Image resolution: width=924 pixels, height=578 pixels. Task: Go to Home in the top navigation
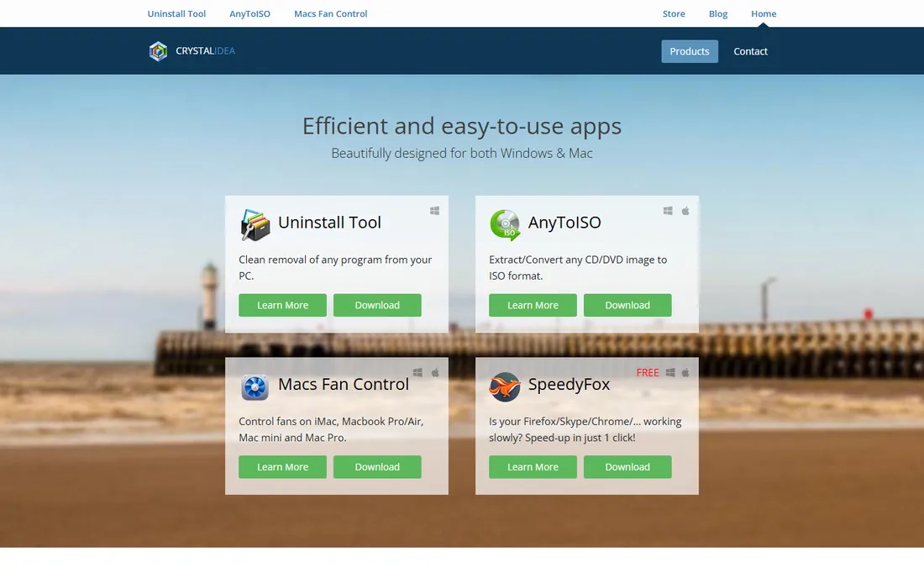(764, 13)
